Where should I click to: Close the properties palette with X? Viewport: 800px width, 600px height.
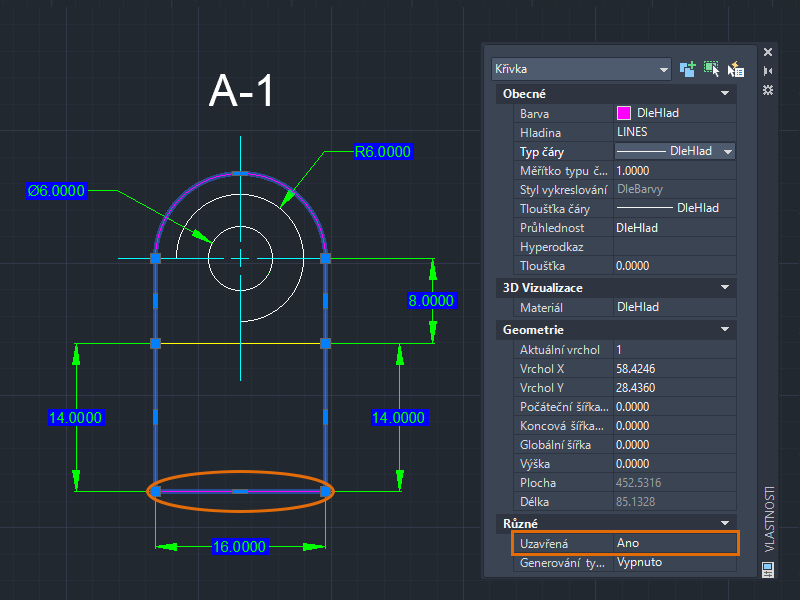(768, 51)
